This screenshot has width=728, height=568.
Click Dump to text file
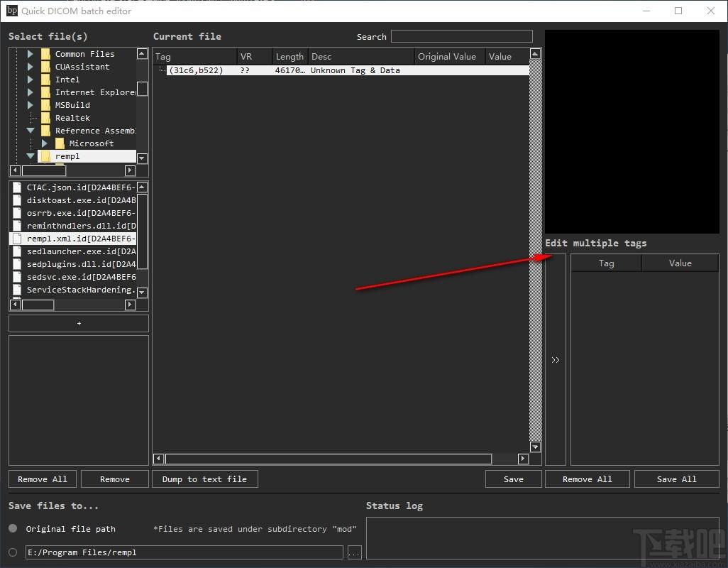click(205, 479)
